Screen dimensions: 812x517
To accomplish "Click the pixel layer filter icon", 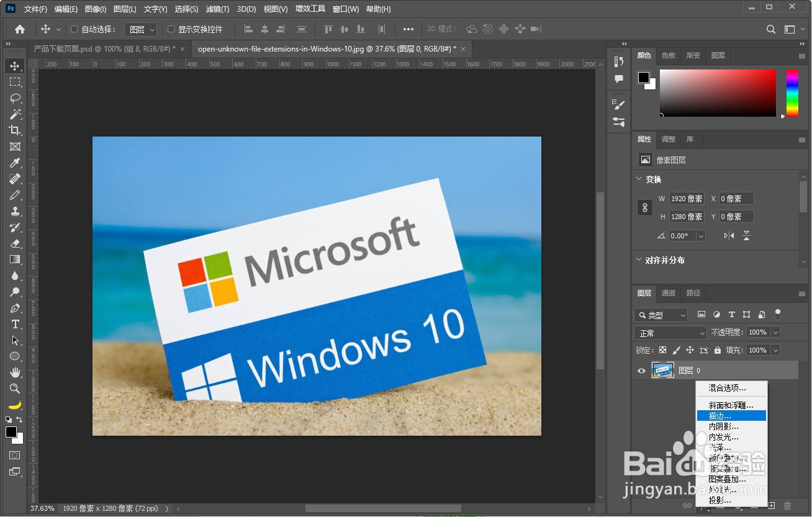I will 701,315.
